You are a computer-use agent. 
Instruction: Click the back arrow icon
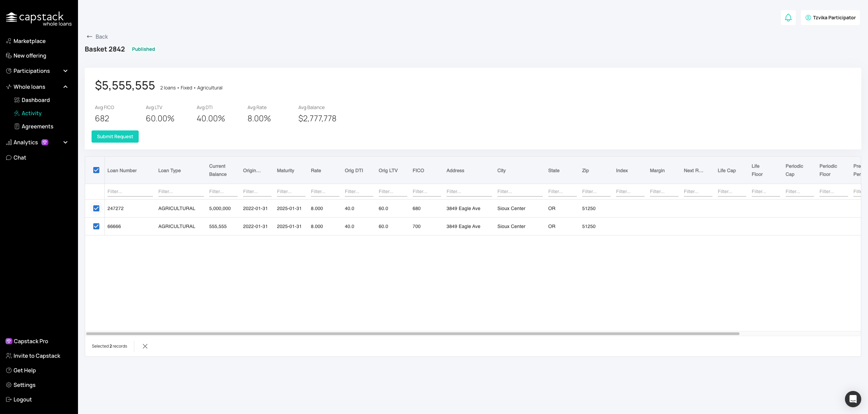coord(90,37)
